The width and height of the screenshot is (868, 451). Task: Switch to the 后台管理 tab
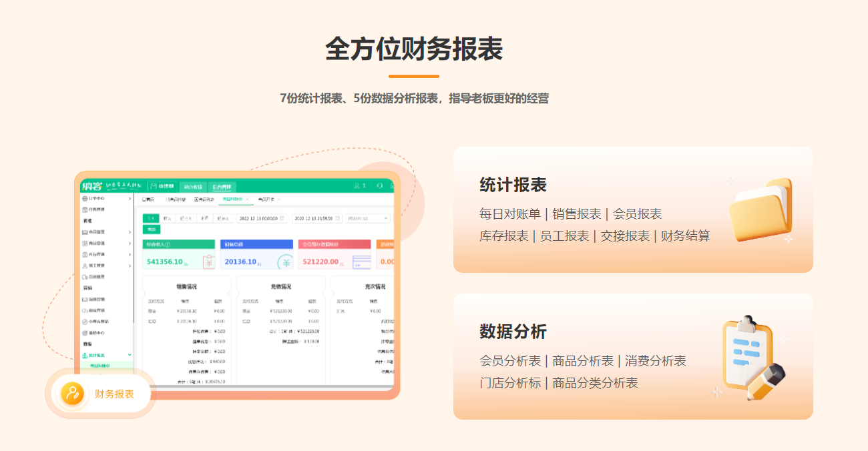coord(222,187)
